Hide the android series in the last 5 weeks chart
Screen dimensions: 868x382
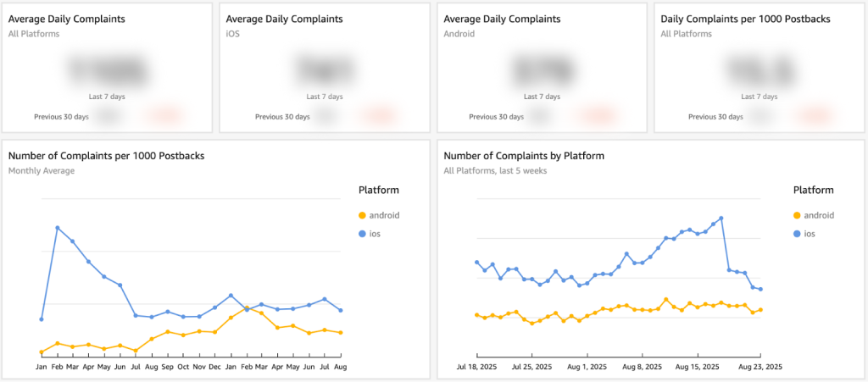pyautogui.click(x=819, y=215)
